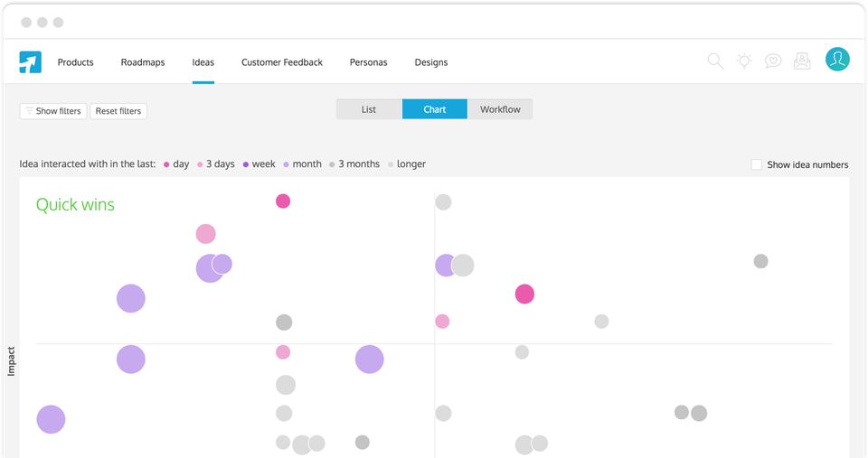Click the 'day' legend entry
This screenshot has height=458, width=868.
[176, 164]
